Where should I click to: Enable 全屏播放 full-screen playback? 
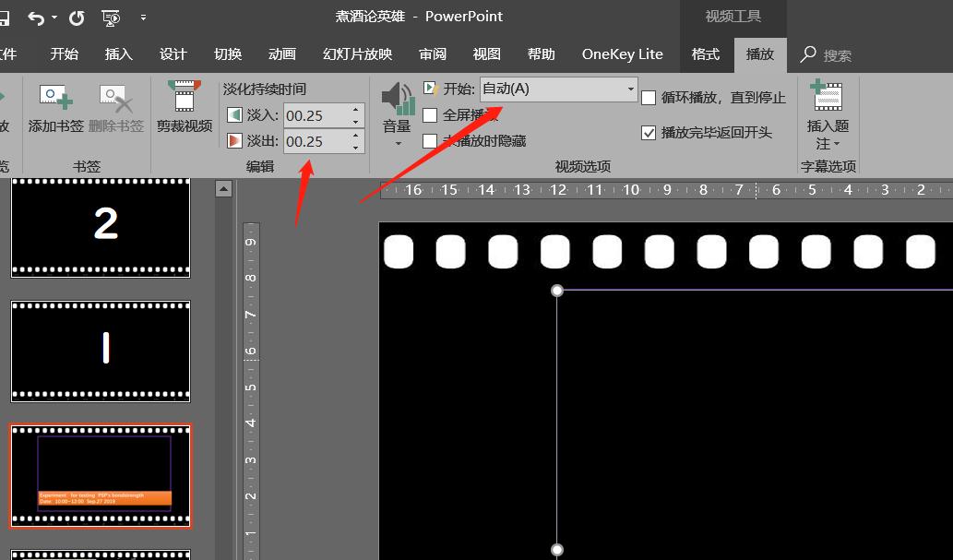click(x=429, y=115)
